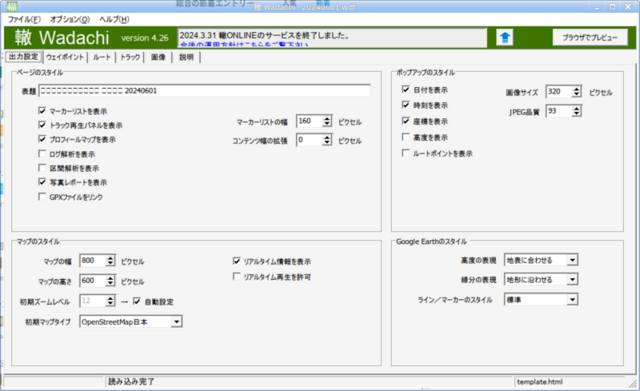The height and width of the screenshot is (391, 640).
Task: Click the 画像サイズ value field 320
Action: click(559, 92)
